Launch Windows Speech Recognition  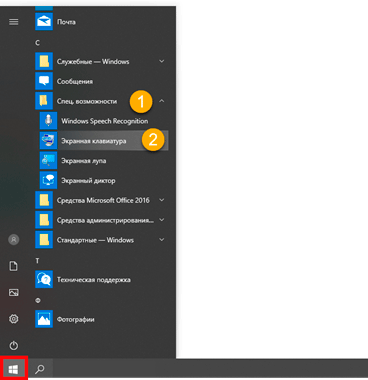pyautogui.click(x=104, y=121)
